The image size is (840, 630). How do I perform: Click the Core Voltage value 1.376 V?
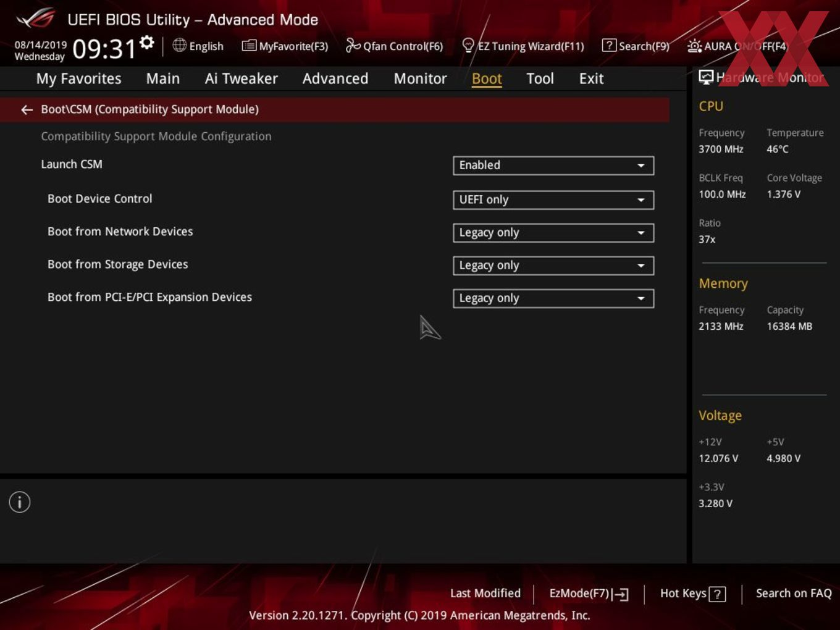tap(783, 195)
